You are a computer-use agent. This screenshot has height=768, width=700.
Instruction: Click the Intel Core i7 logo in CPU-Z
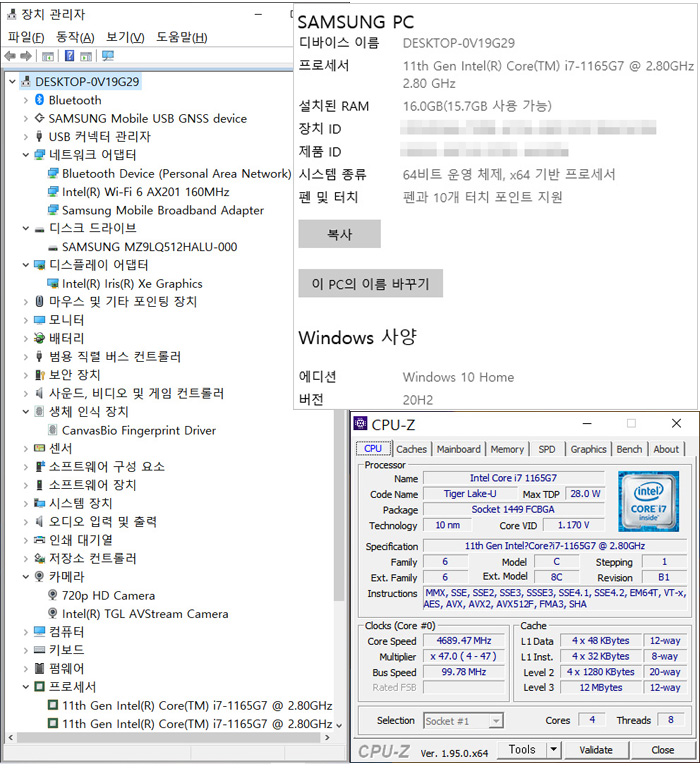coord(648,501)
